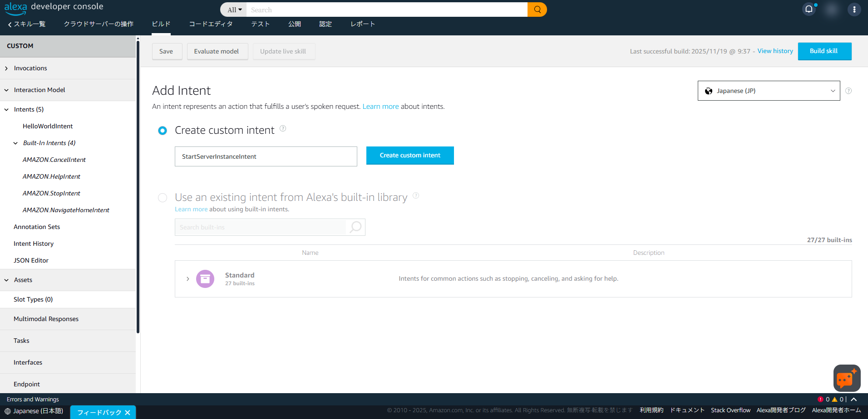Open Annotation Sets

tap(37, 227)
